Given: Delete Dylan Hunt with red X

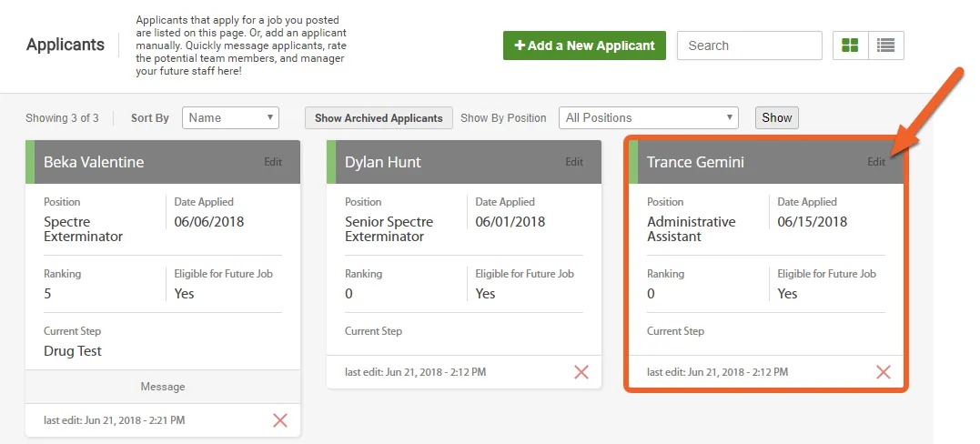Looking at the screenshot, I should [581, 372].
